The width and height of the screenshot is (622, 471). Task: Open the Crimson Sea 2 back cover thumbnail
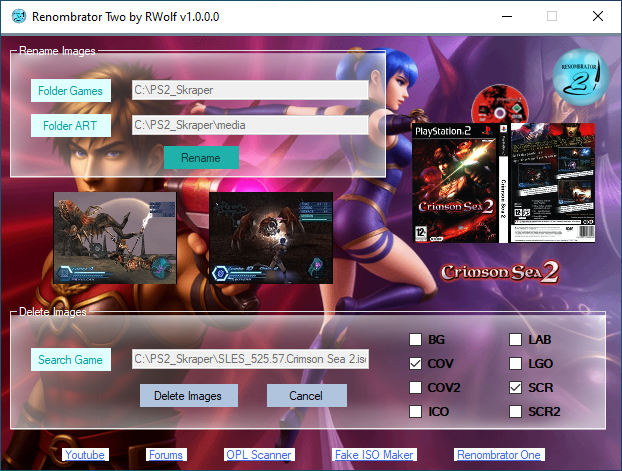(x=552, y=183)
